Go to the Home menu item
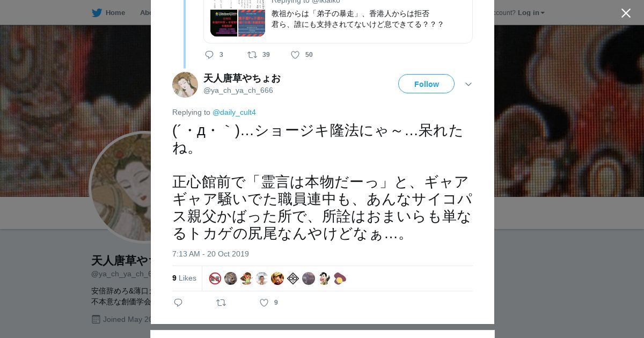 [x=115, y=12]
